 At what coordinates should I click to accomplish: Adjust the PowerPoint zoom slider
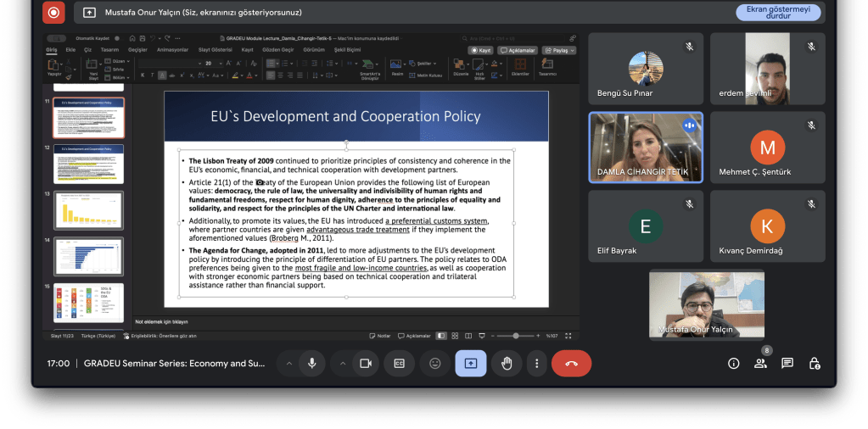(515, 336)
